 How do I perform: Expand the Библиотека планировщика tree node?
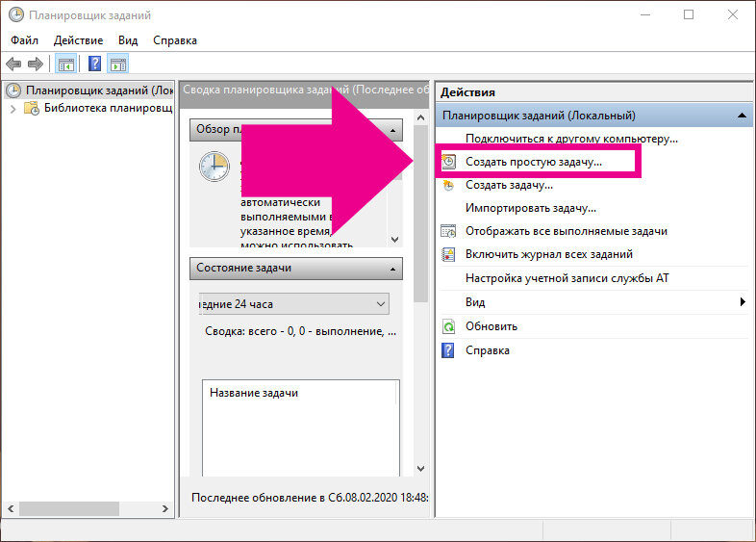pyautogui.click(x=13, y=109)
